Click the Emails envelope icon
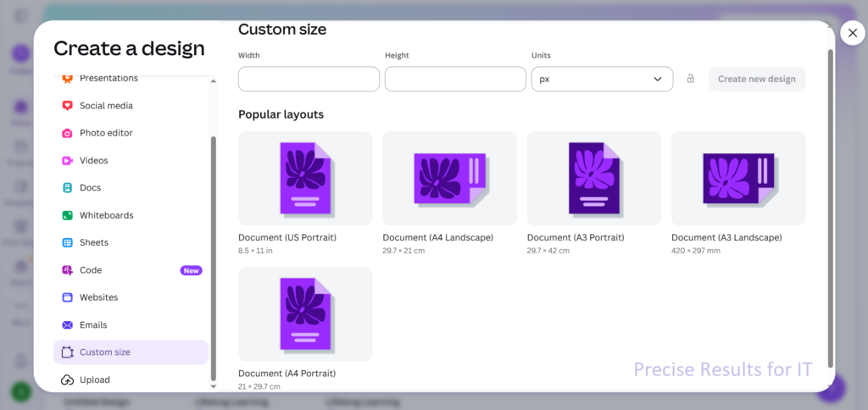The height and width of the screenshot is (410, 868). click(67, 324)
